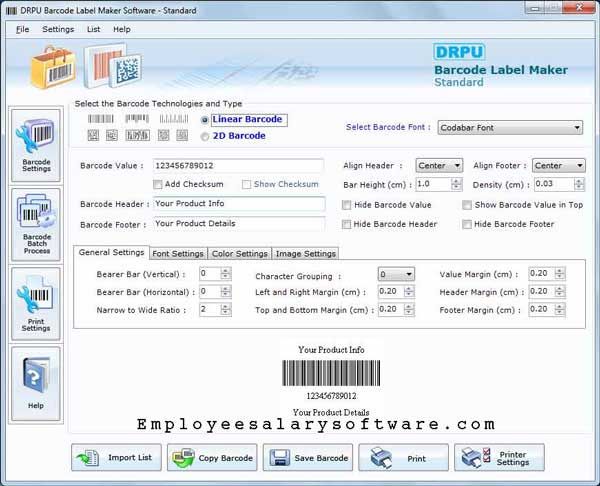The height and width of the screenshot is (486, 600).
Task: Toggle the Show Checksum checkbox
Action: [246, 184]
